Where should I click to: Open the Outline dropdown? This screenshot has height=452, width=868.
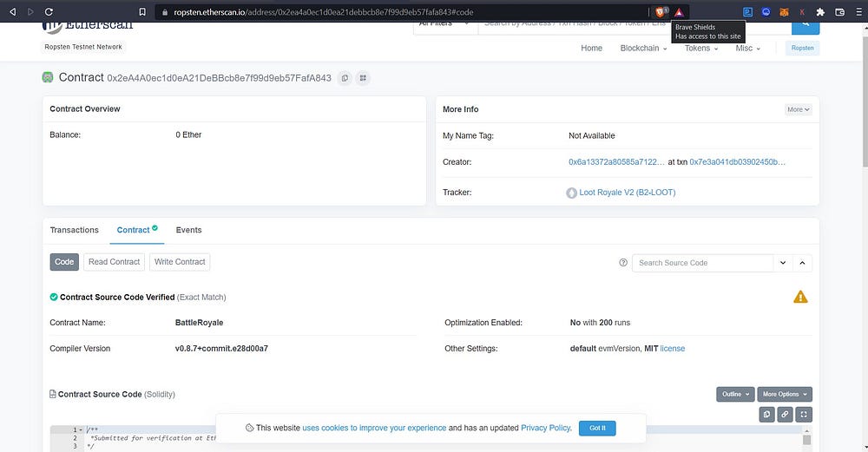[x=735, y=395]
